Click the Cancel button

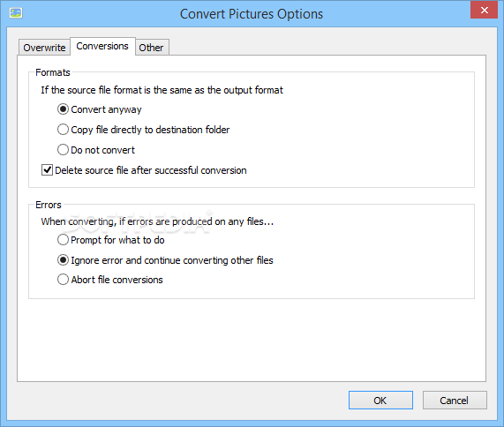[x=455, y=401]
